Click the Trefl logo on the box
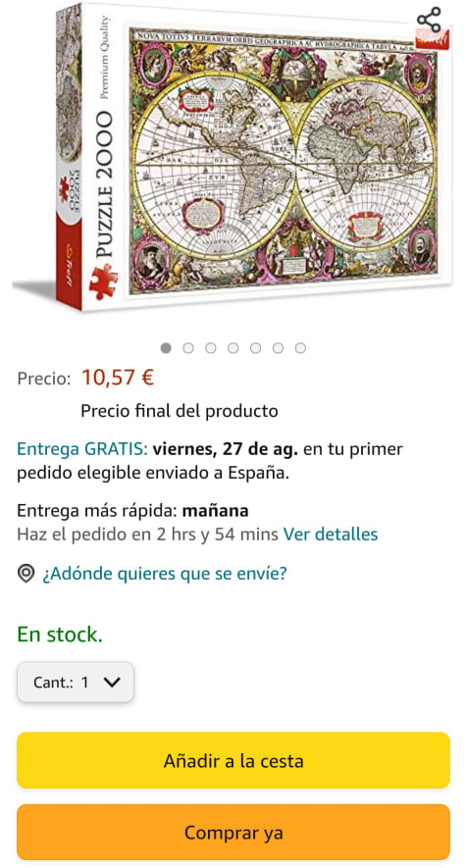 432,37
